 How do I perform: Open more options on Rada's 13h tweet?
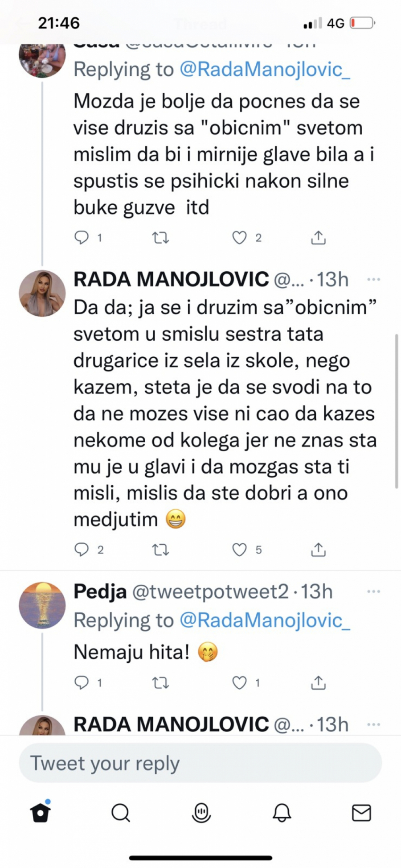coord(373,280)
